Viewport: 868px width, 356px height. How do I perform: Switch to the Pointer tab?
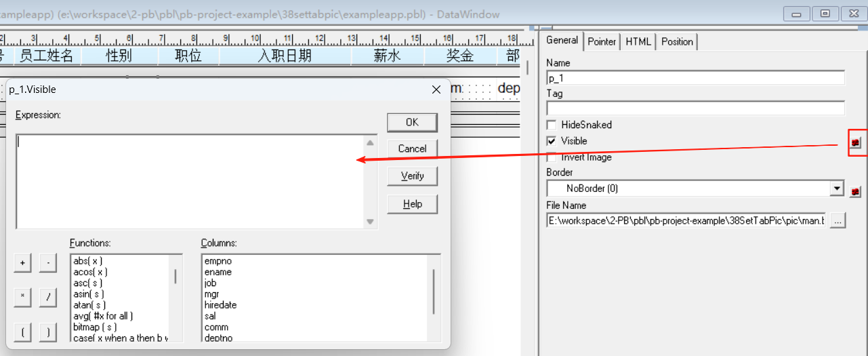click(x=602, y=41)
